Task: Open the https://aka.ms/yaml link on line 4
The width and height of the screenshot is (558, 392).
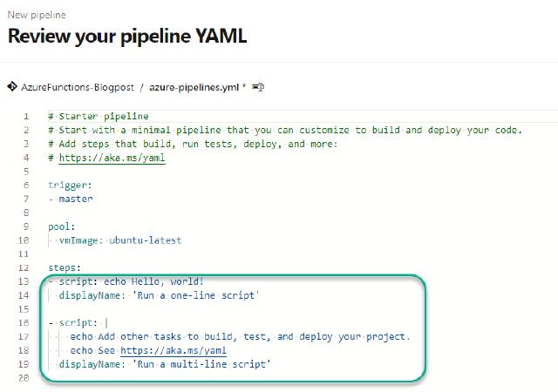Action: click(112, 158)
